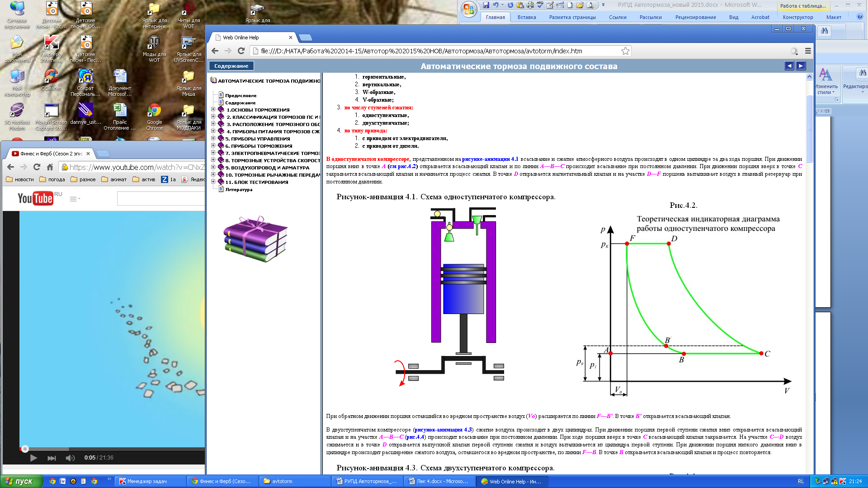This screenshot has width=868, height=488.
Task: Expand the 1.ОСНОВЫ ТОРМОЖЕНИЯ tree node
Action: click(x=213, y=110)
